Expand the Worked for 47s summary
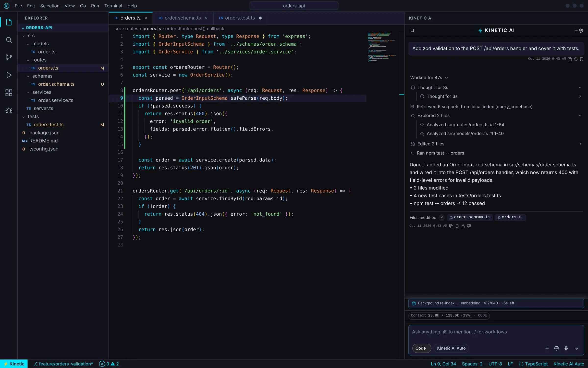The height and width of the screenshot is (368, 588). coord(429,78)
